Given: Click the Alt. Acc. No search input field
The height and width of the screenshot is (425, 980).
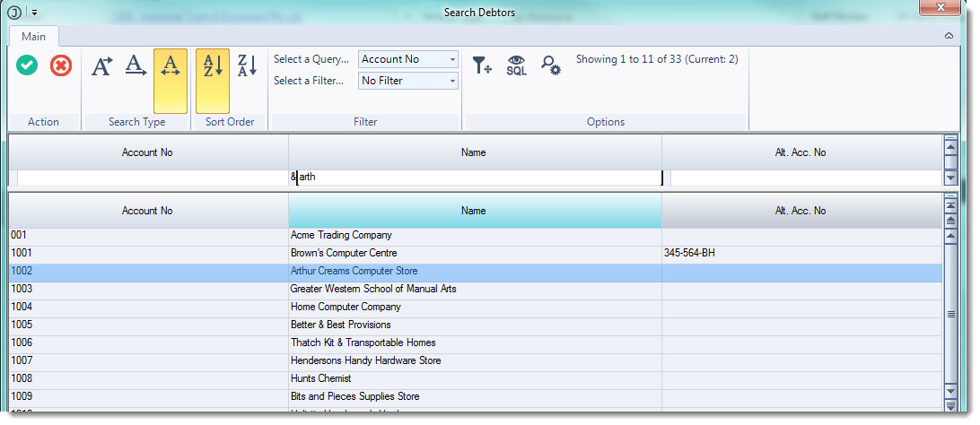Looking at the screenshot, I should coord(806,178).
